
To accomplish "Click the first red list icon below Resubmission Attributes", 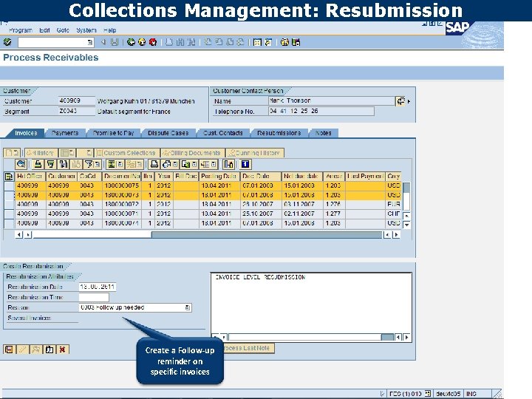I will coord(9,349).
